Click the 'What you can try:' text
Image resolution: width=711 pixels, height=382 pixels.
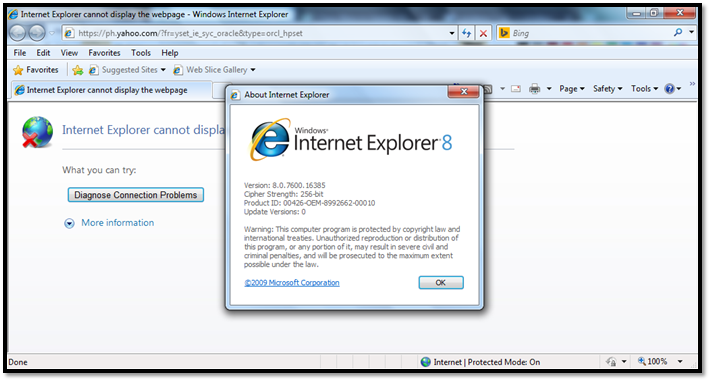click(x=99, y=170)
